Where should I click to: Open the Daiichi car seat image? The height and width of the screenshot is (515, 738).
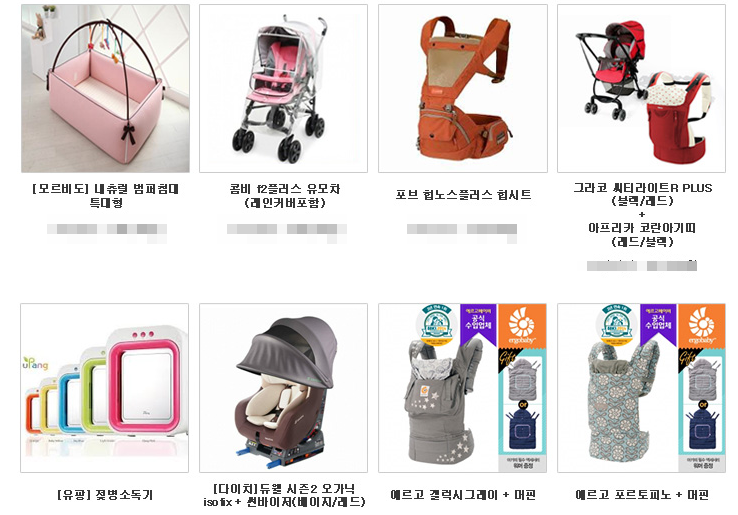tap(283, 388)
